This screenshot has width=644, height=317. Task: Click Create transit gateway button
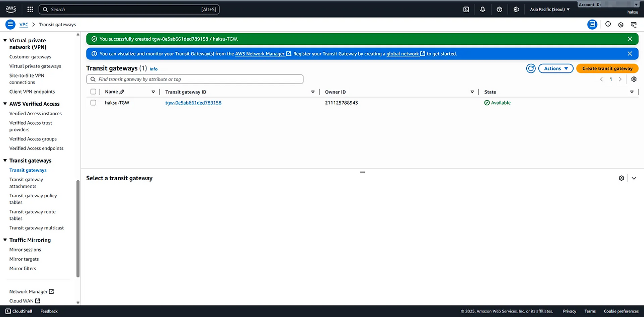coord(607,68)
